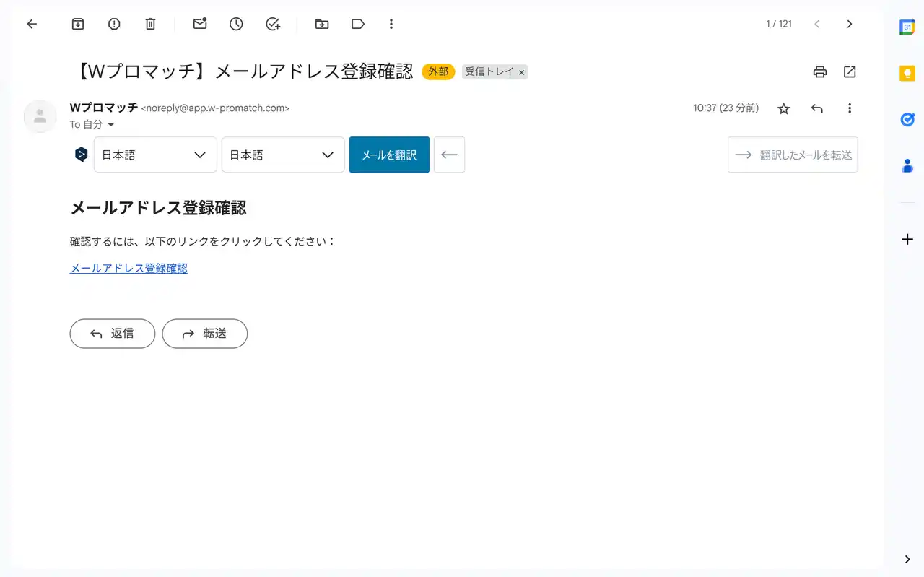Mark this email as unread
The image size is (924, 577).
point(200,24)
